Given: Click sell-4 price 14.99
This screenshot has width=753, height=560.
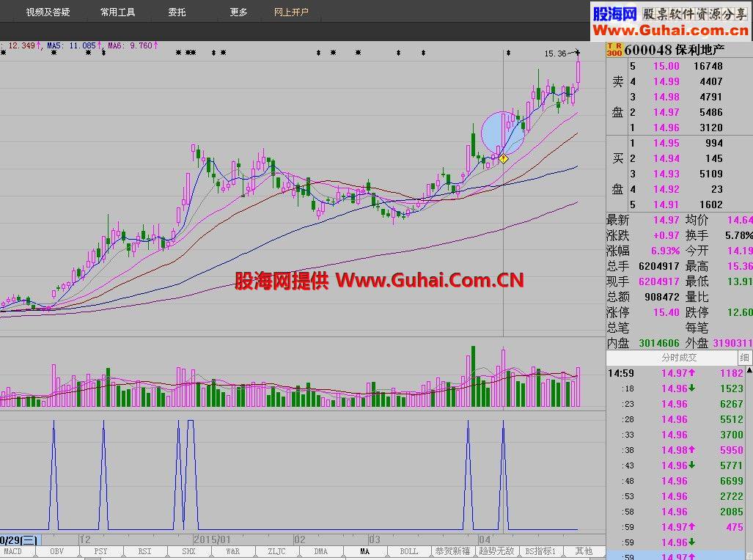Looking at the screenshot, I should coord(666,81).
